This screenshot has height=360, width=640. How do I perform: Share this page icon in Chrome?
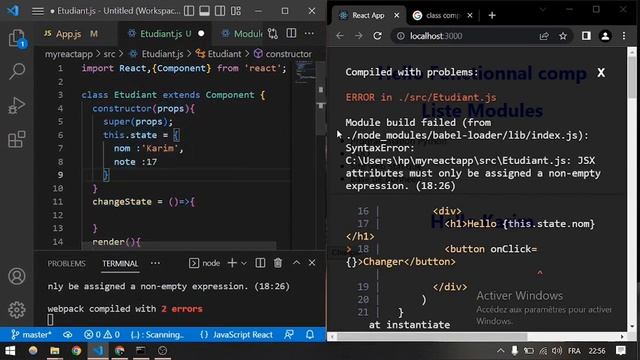544,36
